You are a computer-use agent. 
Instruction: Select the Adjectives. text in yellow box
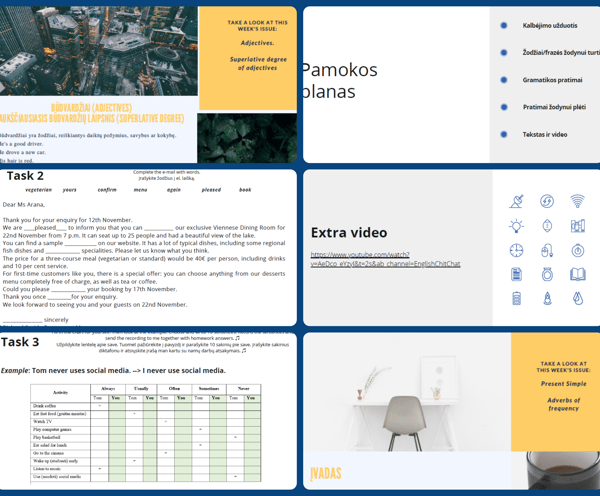[x=257, y=43]
